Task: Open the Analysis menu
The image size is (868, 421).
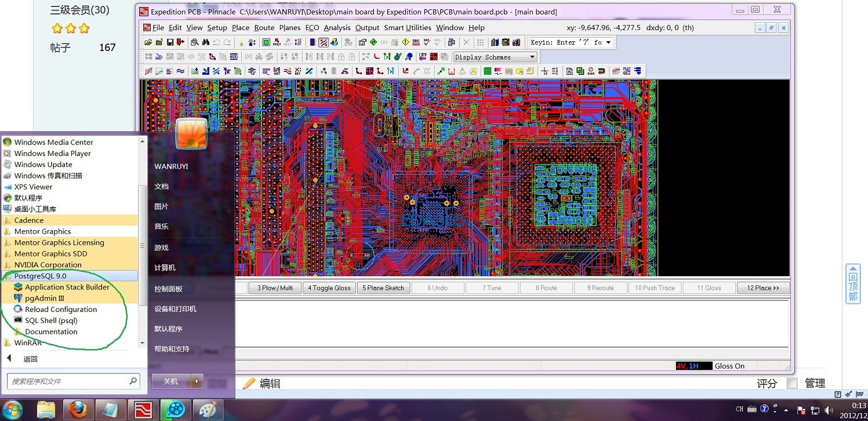Action: [337, 28]
